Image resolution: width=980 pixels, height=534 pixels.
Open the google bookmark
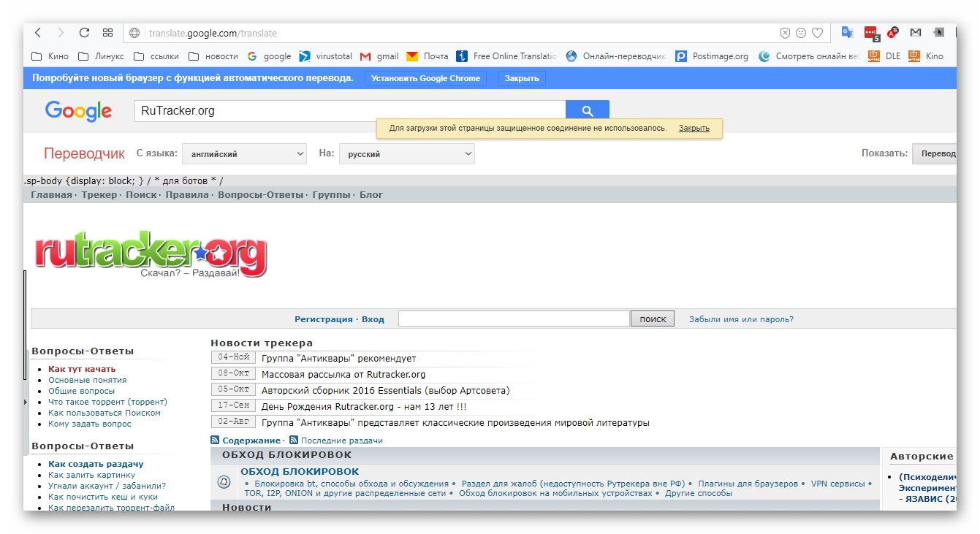point(269,56)
